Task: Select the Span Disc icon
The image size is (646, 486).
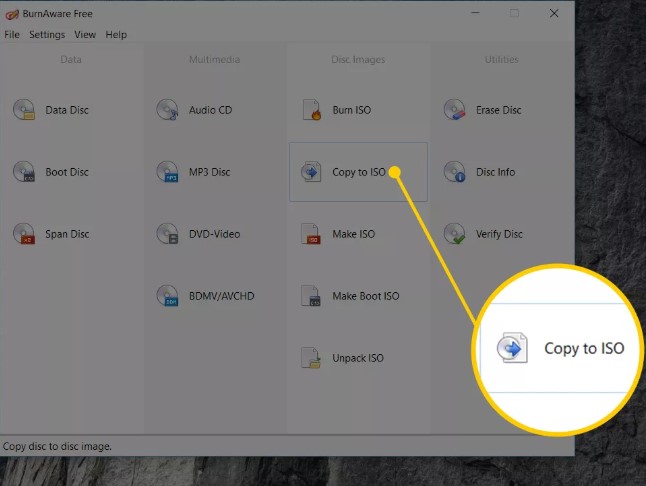Action: [x=24, y=234]
